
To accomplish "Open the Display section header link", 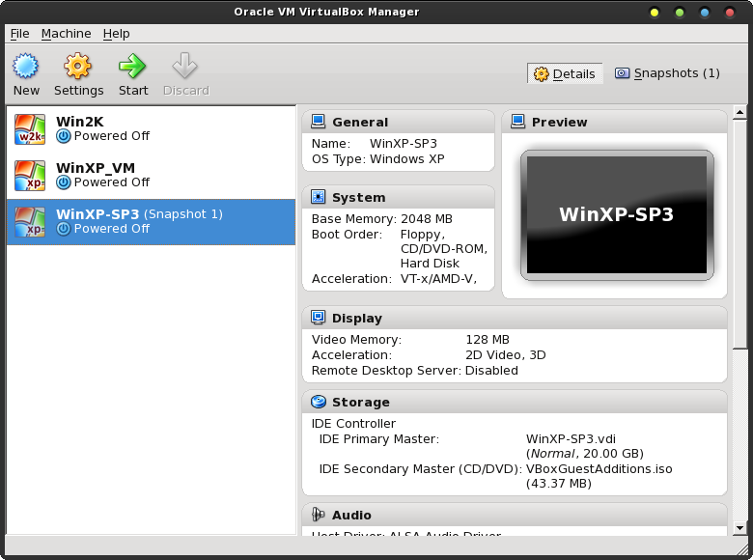I will [x=357, y=318].
